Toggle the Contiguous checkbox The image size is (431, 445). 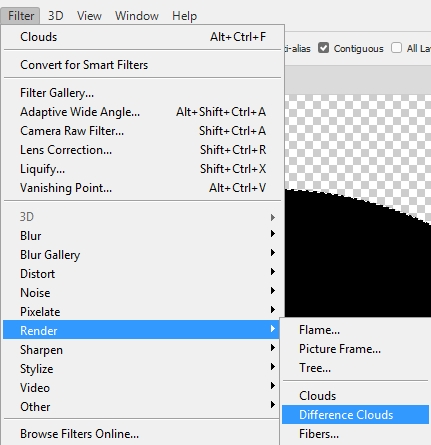(x=323, y=48)
